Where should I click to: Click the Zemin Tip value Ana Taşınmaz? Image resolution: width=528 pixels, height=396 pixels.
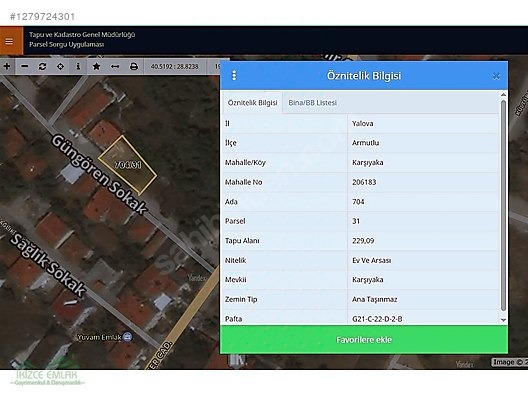tap(374, 299)
